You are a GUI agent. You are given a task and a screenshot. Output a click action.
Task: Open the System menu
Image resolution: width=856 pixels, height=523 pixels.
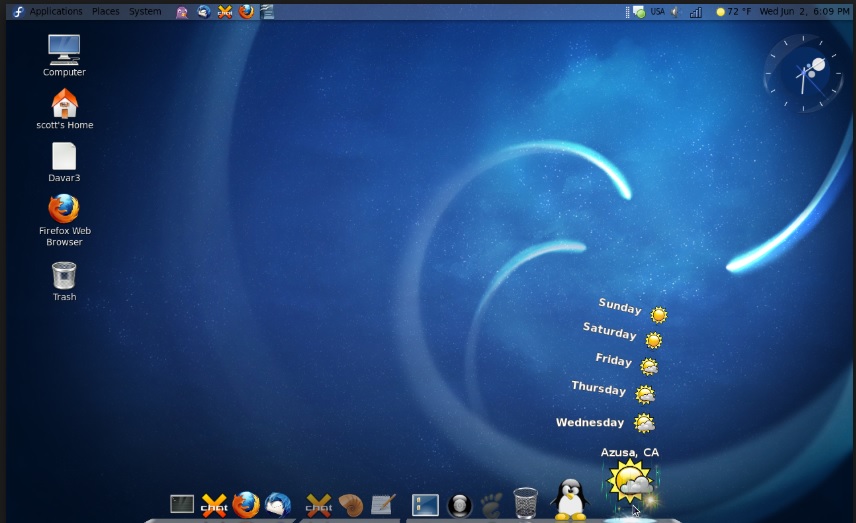tap(145, 12)
